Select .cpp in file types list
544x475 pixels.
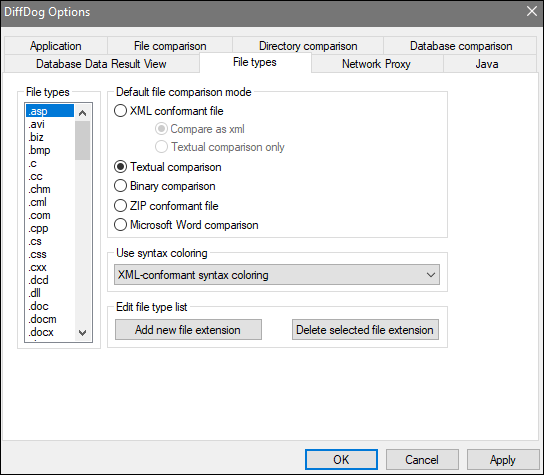[50, 228]
